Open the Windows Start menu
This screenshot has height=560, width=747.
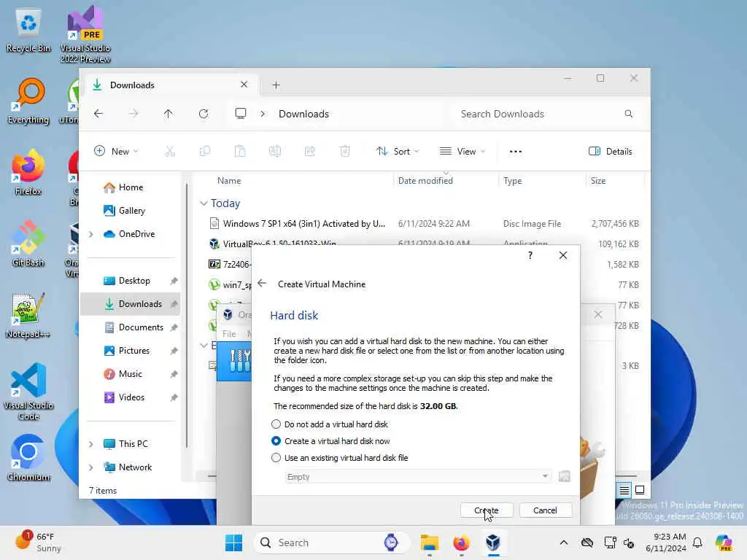[x=233, y=542]
